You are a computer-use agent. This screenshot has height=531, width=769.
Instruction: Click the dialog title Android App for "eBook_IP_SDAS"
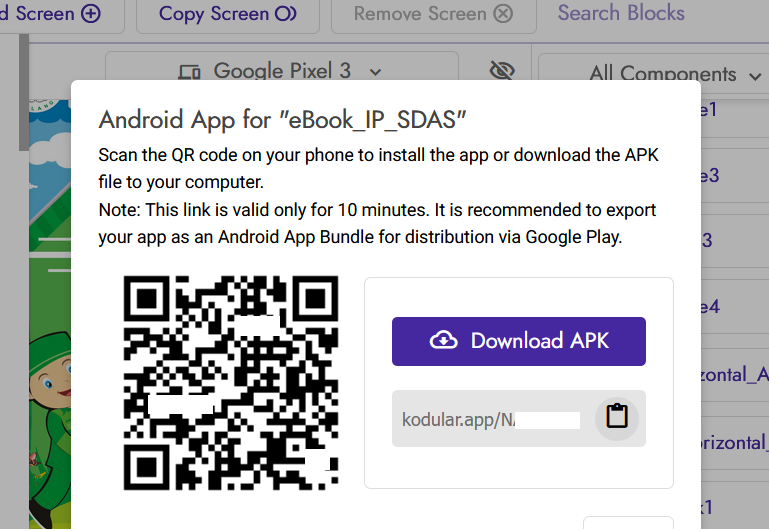[282, 119]
